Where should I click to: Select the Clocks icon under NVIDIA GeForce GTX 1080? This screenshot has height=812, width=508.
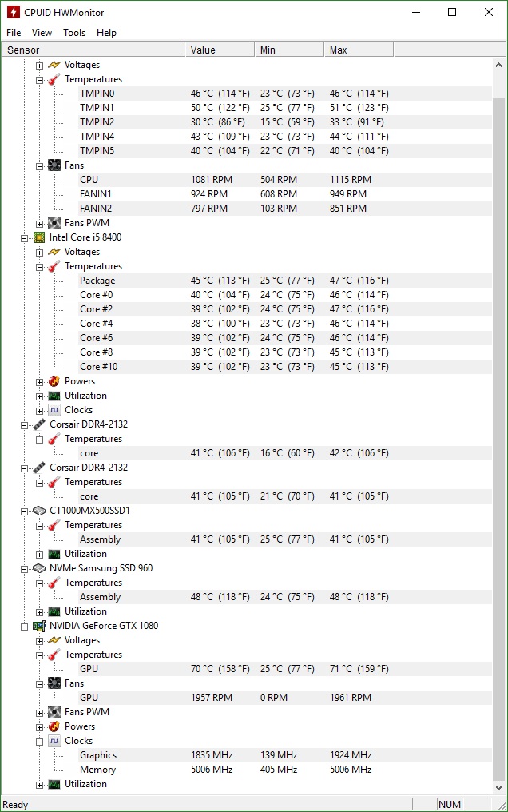[x=53, y=741]
